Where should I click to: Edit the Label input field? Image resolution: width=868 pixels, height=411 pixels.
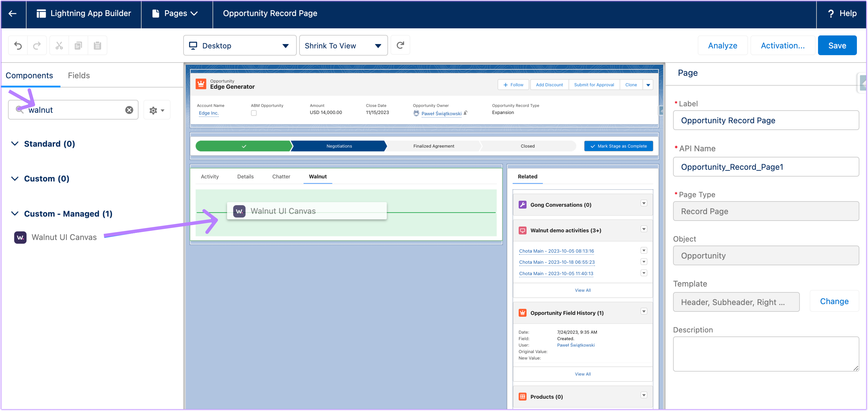(x=766, y=120)
